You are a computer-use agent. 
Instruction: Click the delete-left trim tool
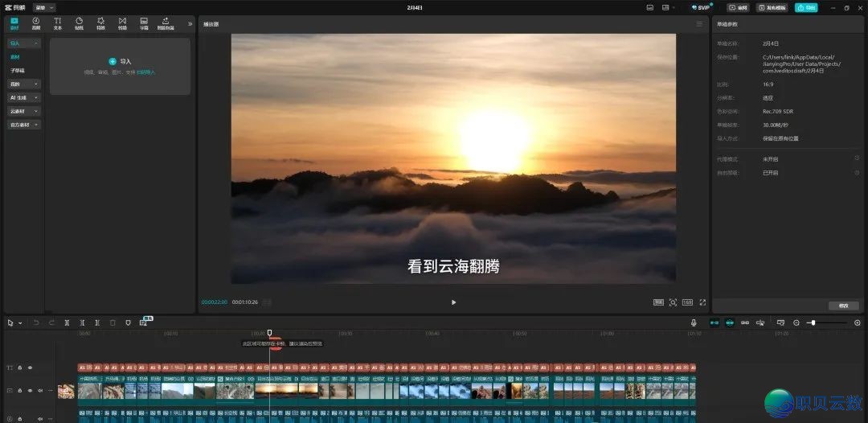click(x=82, y=322)
